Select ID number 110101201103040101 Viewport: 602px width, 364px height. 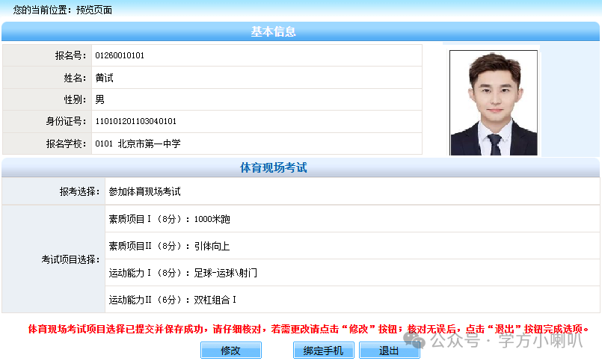coord(136,122)
